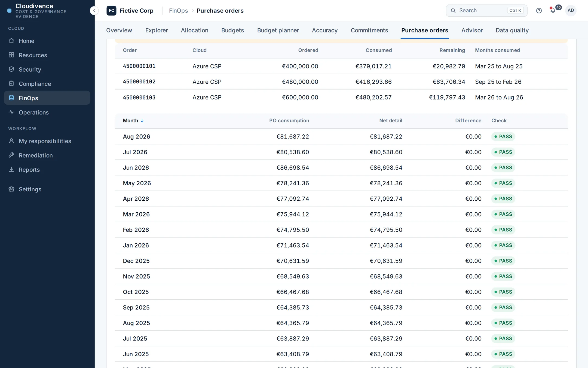Select order number 4500000102
The image size is (588, 368).
coord(139,82)
